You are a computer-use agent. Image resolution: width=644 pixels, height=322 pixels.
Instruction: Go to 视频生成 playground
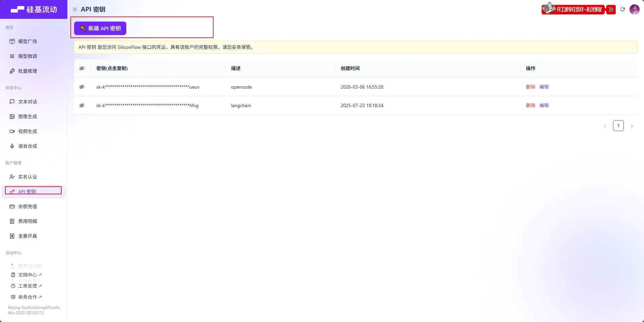(34, 131)
